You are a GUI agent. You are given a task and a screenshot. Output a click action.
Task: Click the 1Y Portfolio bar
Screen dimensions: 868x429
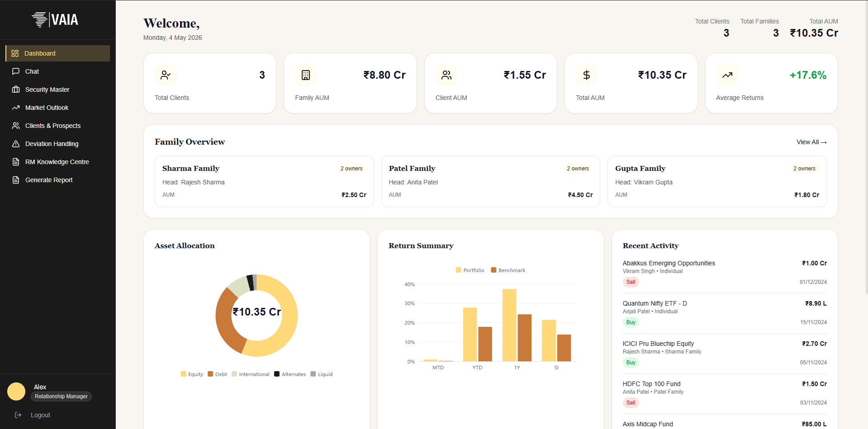click(x=509, y=325)
